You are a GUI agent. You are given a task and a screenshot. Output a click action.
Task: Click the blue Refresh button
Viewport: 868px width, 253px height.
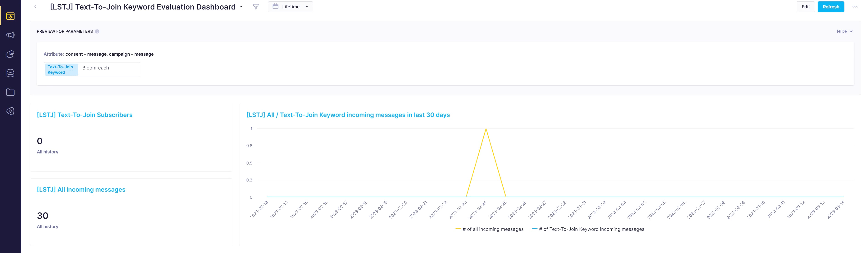pyautogui.click(x=831, y=7)
